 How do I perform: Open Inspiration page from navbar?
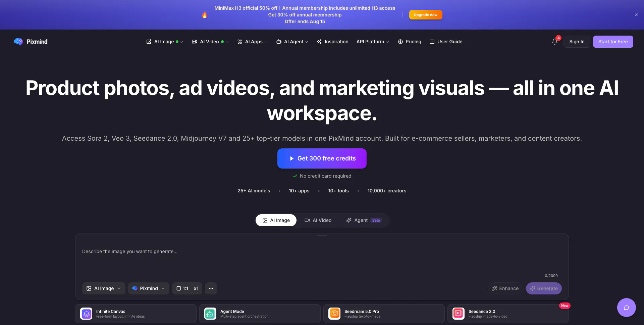[332, 42]
